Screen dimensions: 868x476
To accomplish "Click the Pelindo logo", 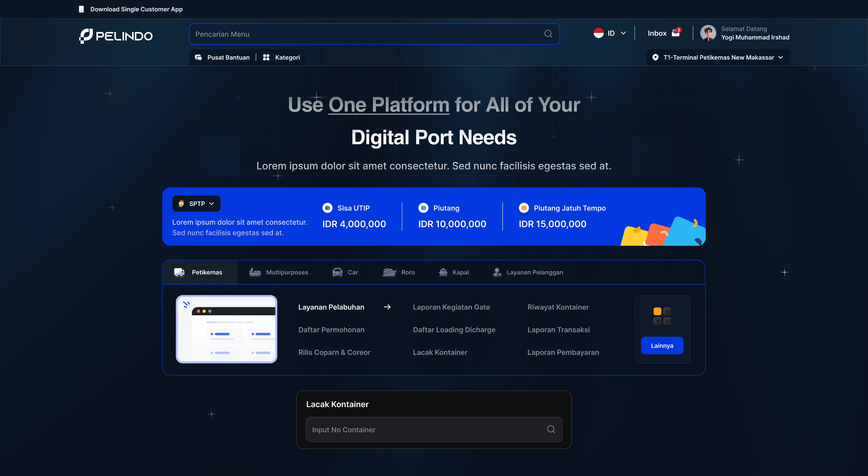I will click(116, 36).
